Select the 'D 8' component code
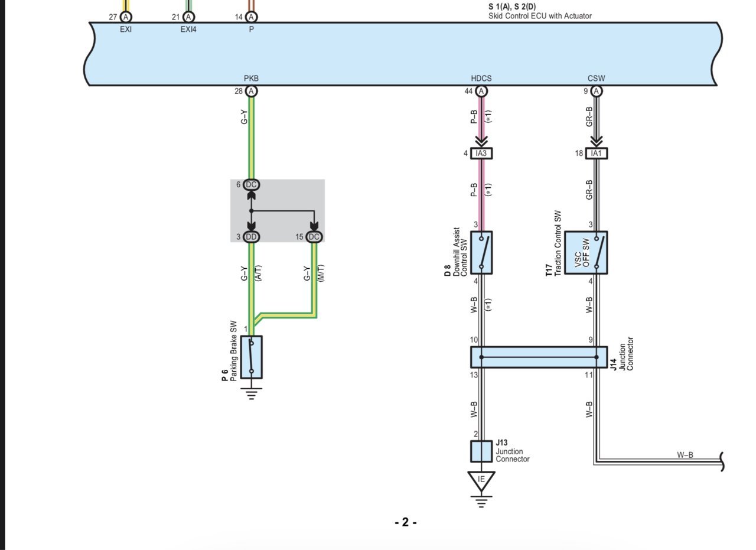Image resolution: width=756 pixels, height=550 pixels. tap(448, 272)
